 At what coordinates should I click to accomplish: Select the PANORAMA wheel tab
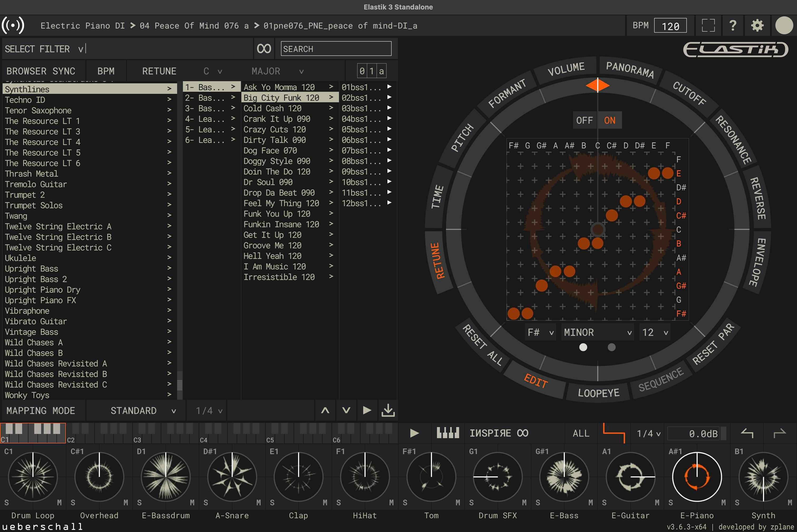(x=630, y=70)
